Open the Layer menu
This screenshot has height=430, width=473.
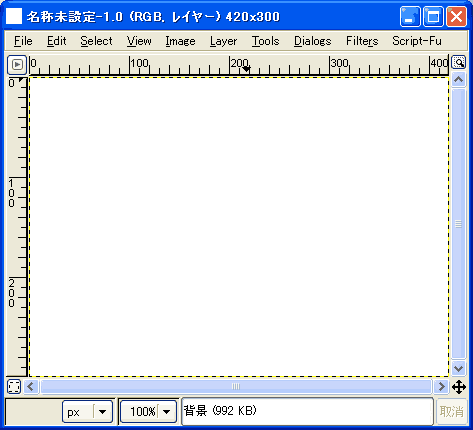[x=223, y=41]
